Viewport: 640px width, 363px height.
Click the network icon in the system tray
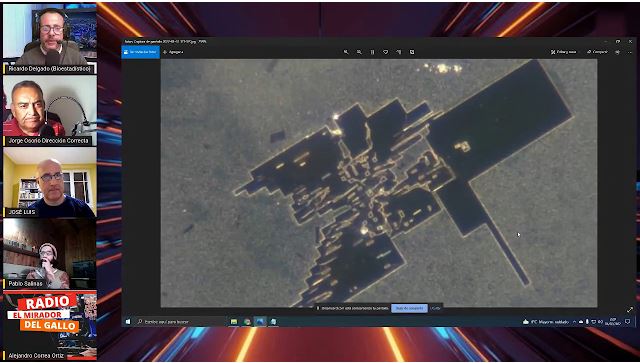594,322
